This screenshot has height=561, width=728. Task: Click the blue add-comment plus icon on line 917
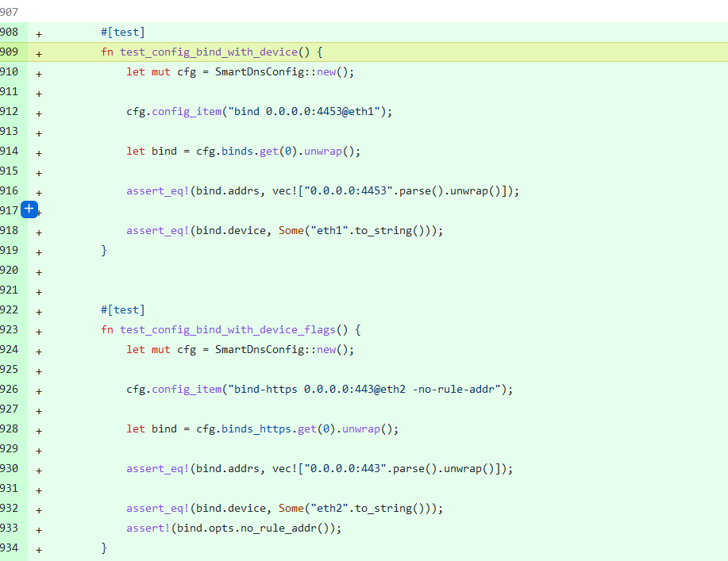pos(29,209)
